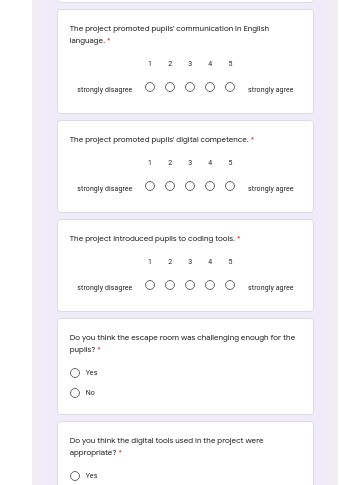Choose rating 5 for digital competence question
The height and width of the screenshot is (485, 363).
click(230, 186)
